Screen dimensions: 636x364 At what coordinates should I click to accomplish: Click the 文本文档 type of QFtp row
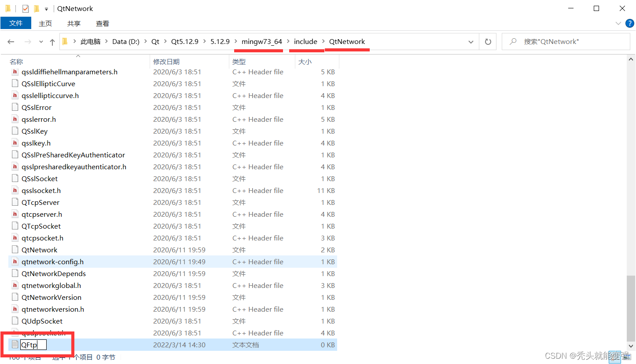pyautogui.click(x=246, y=345)
